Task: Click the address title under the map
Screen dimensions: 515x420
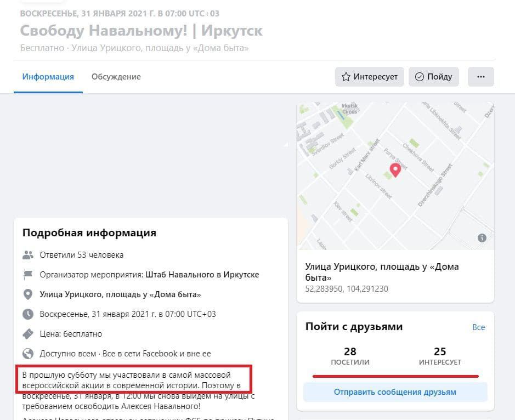Action: click(382, 272)
